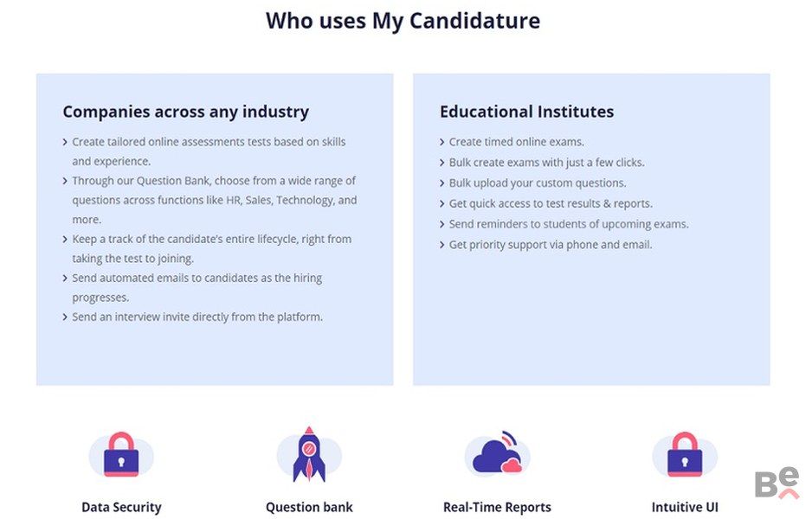This screenshot has width=812, height=519.
Task: Click the Intuitive UI padlock icon
Action: pyautogui.click(x=685, y=455)
